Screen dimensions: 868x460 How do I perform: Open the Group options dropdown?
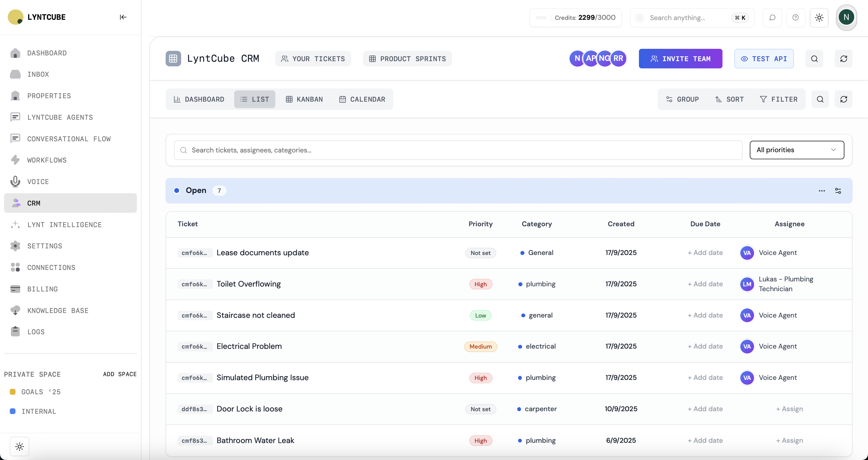tap(682, 99)
